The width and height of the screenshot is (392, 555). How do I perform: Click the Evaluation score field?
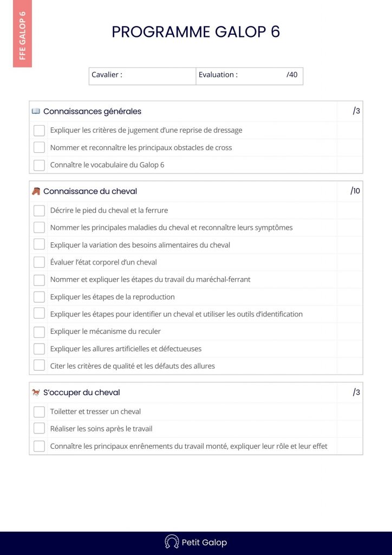coord(263,75)
